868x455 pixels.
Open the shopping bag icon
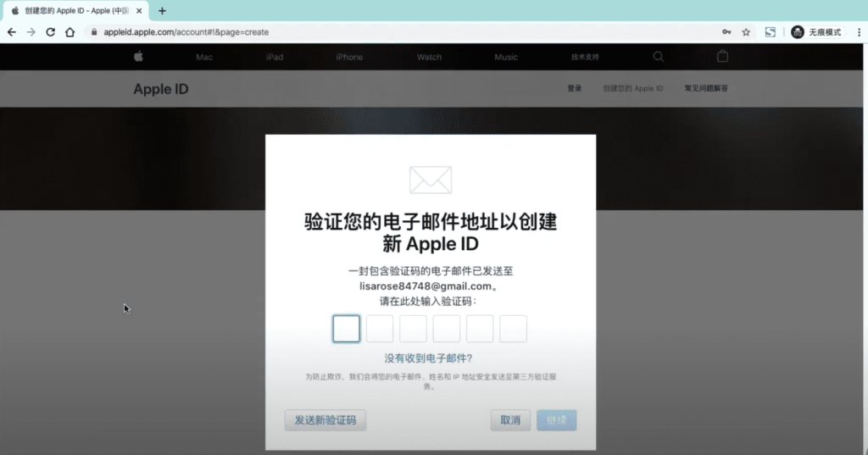point(722,56)
